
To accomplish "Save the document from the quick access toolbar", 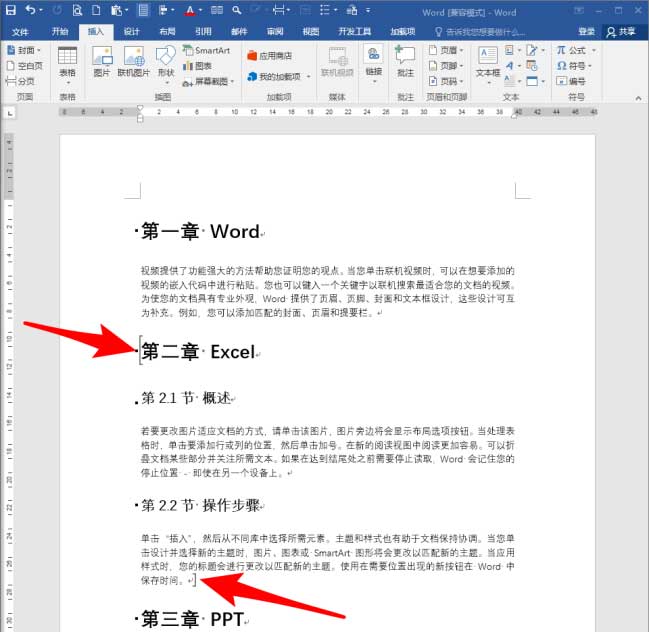I will point(10,10).
